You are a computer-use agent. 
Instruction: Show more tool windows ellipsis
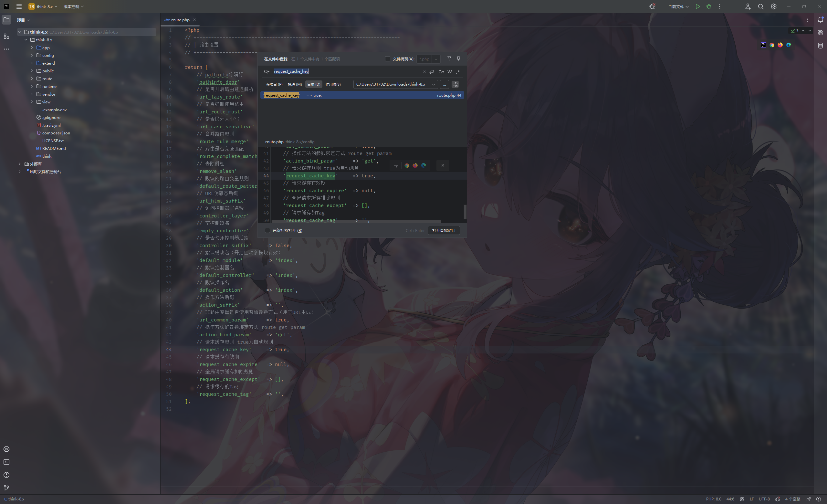click(6, 49)
